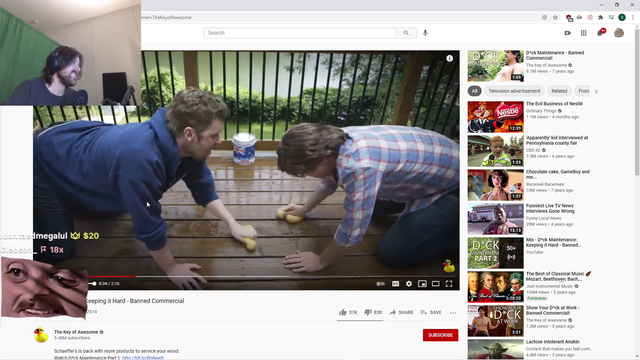Open the D*ck Maintenance Part 2 mix thumbnail
The height and width of the screenshot is (360, 640).
click(x=496, y=253)
